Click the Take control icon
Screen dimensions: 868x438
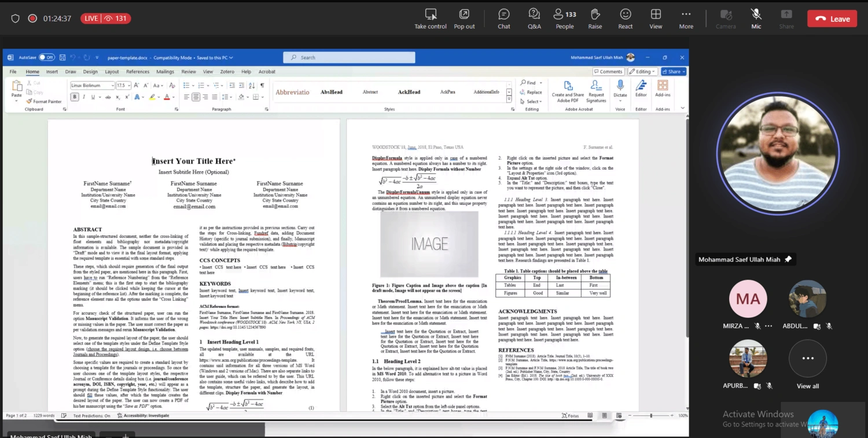click(x=431, y=18)
